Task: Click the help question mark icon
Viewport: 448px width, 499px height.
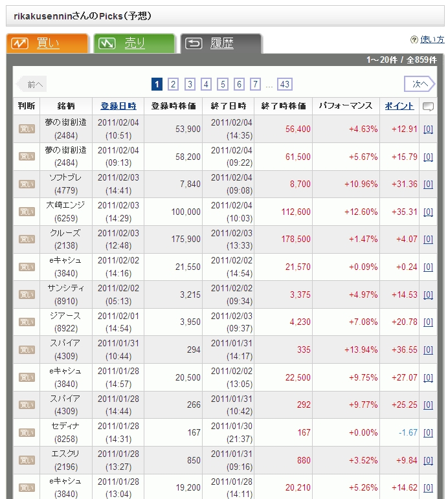Action: pos(414,39)
